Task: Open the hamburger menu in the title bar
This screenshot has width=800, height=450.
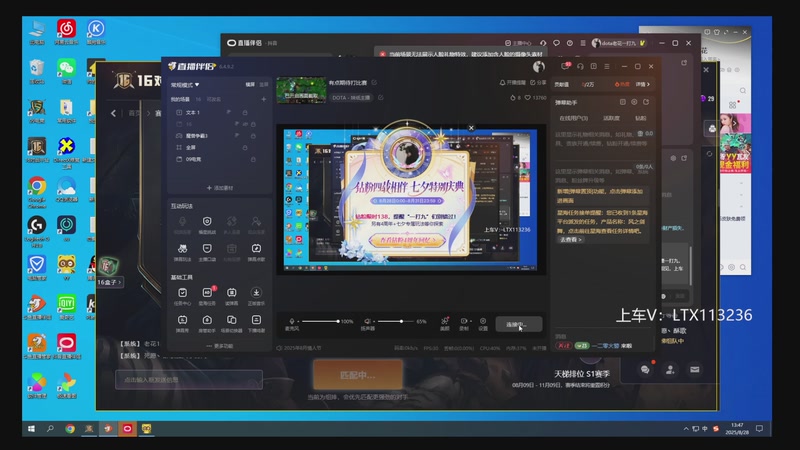Action: coord(607,66)
